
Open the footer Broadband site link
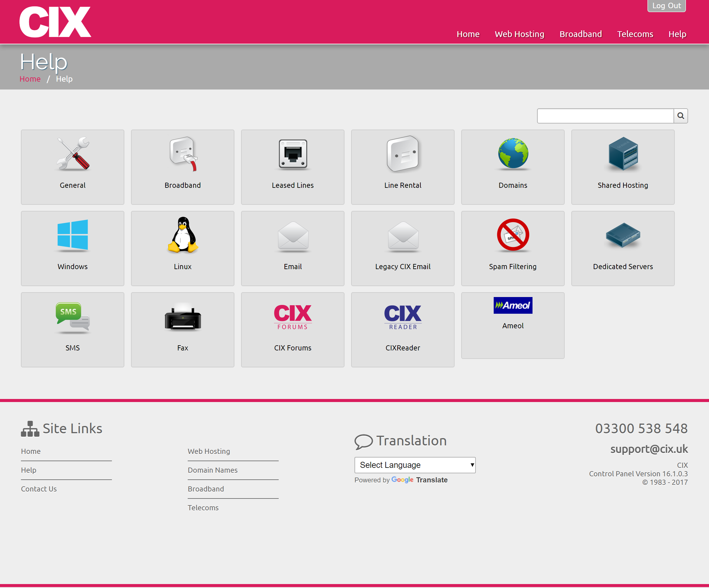click(206, 489)
